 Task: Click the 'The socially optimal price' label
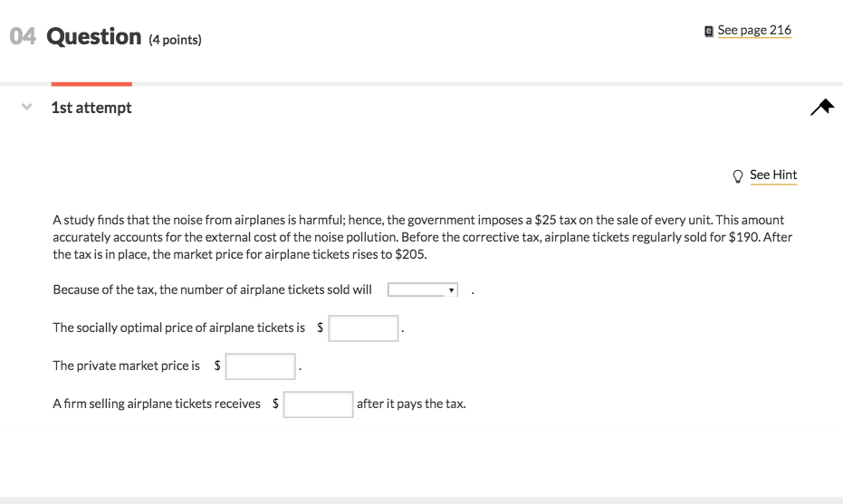point(178,328)
